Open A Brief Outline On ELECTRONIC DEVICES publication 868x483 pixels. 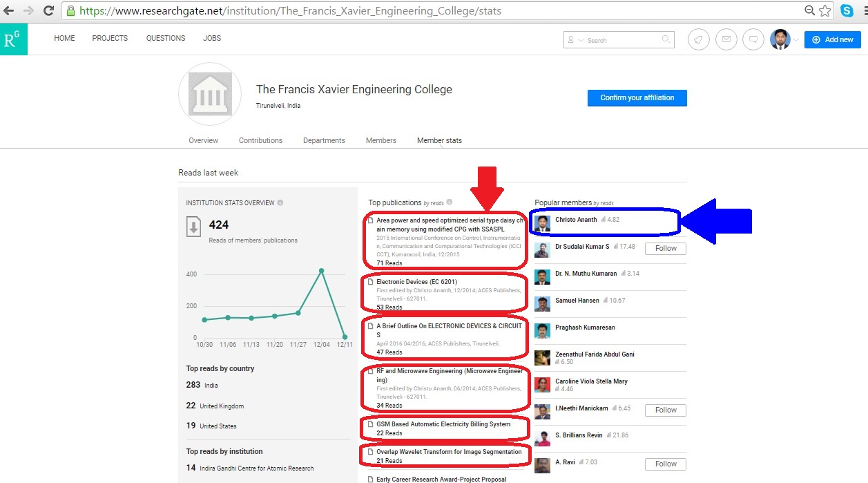tap(450, 330)
